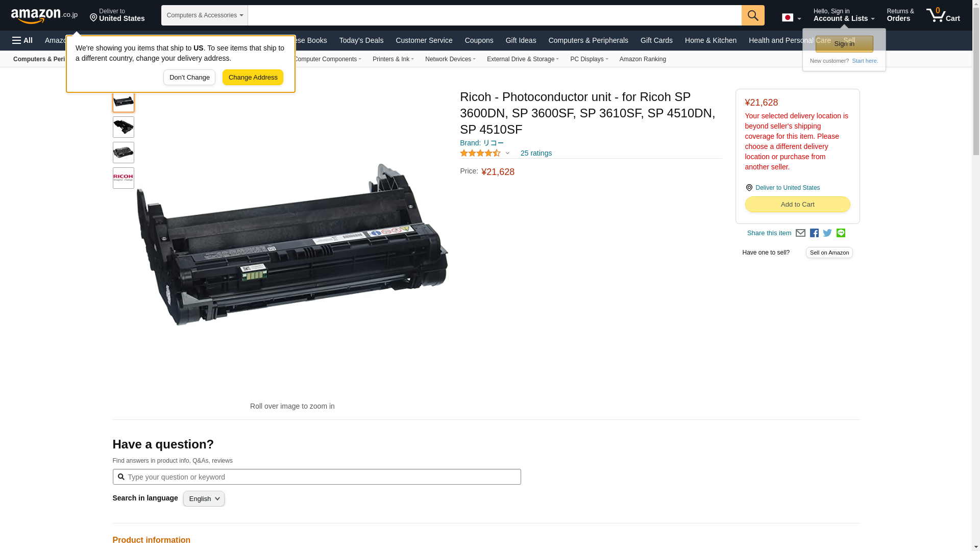
Task: Click the Change Address button
Action: (x=253, y=78)
